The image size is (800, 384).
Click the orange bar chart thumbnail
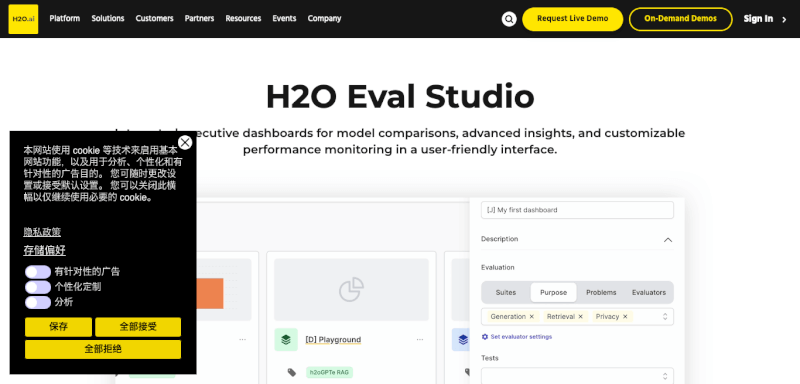point(210,293)
